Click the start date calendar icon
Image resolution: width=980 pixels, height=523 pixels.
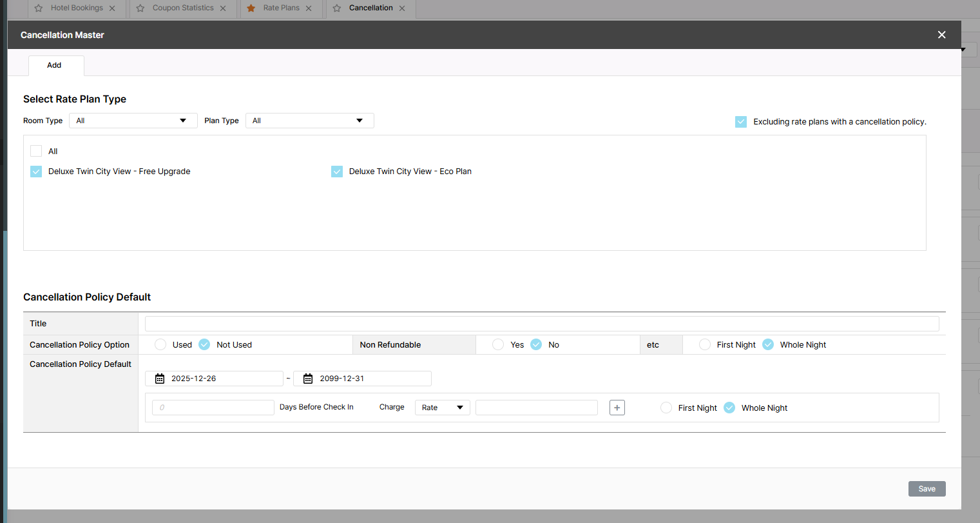(x=160, y=379)
